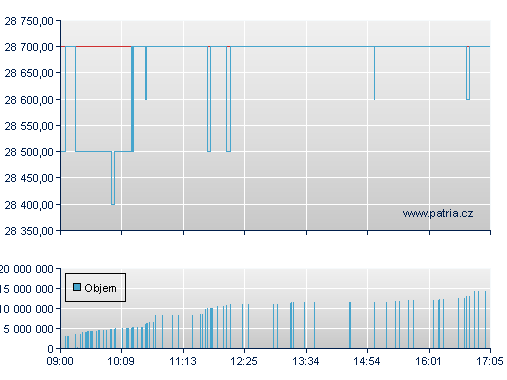Click the 28 450,00 price axis label
The height and width of the screenshot is (380, 507).
[29, 178]
